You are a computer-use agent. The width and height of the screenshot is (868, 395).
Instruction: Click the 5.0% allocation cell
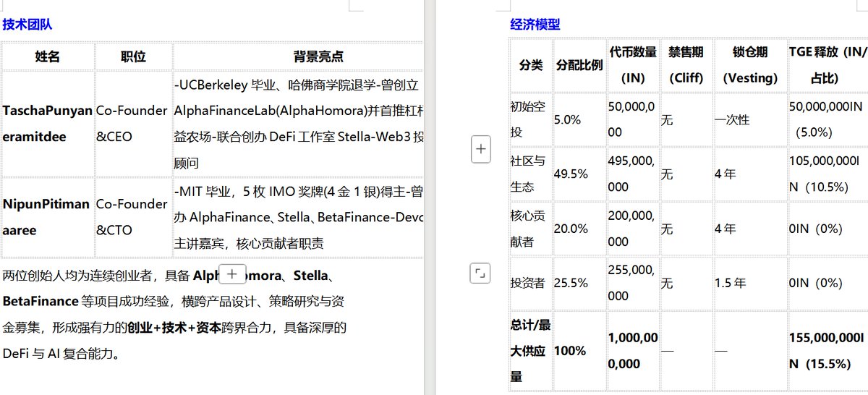pos(579,119)
